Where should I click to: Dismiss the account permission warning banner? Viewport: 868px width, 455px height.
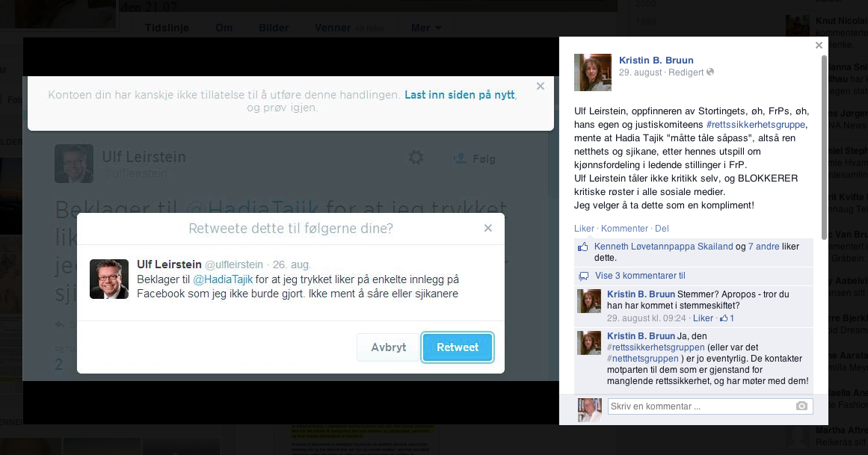(x=541, y=86)
